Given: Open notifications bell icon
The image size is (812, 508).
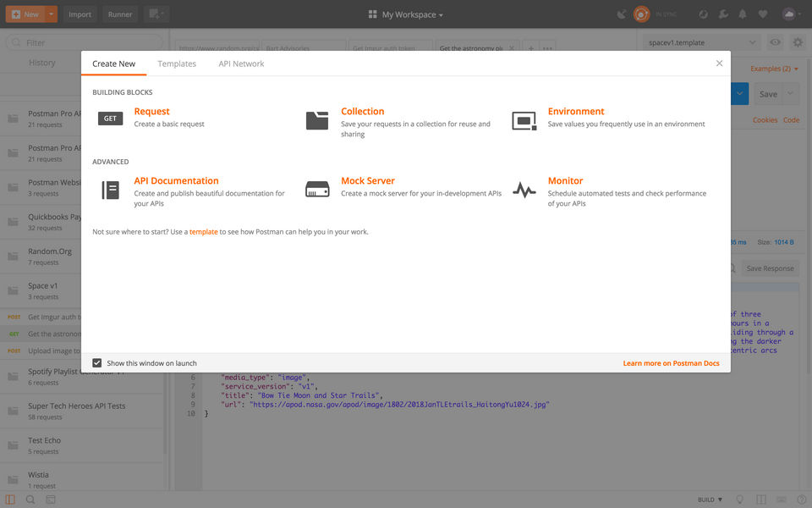Looking at the screenshot, I should pyautogui.click(x=743, y=14).
